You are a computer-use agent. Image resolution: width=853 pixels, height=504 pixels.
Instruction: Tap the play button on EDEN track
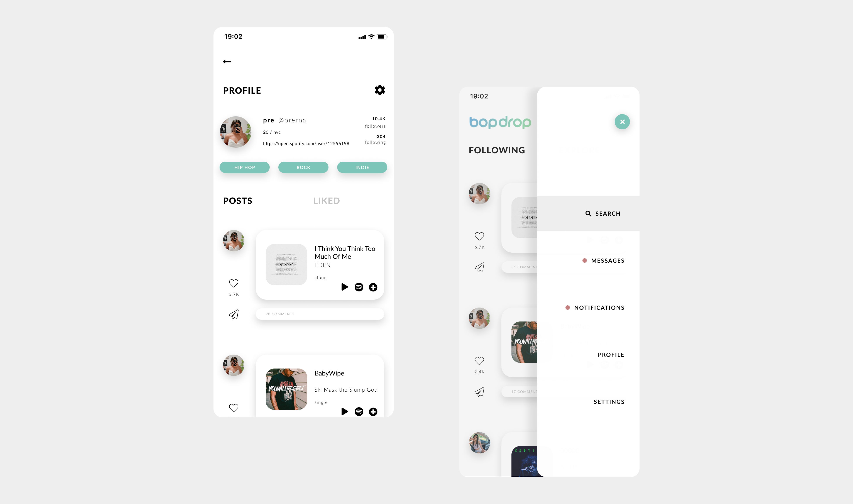(344, 287)
